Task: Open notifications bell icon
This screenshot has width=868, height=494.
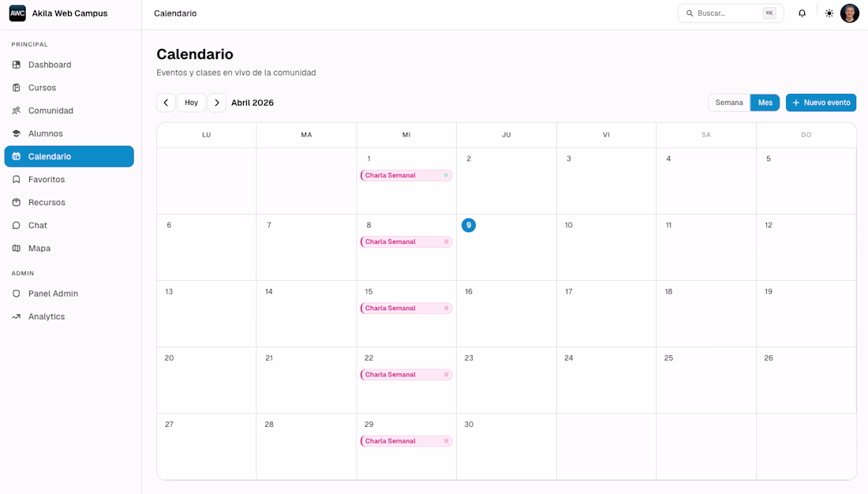Action: [802, 13]
